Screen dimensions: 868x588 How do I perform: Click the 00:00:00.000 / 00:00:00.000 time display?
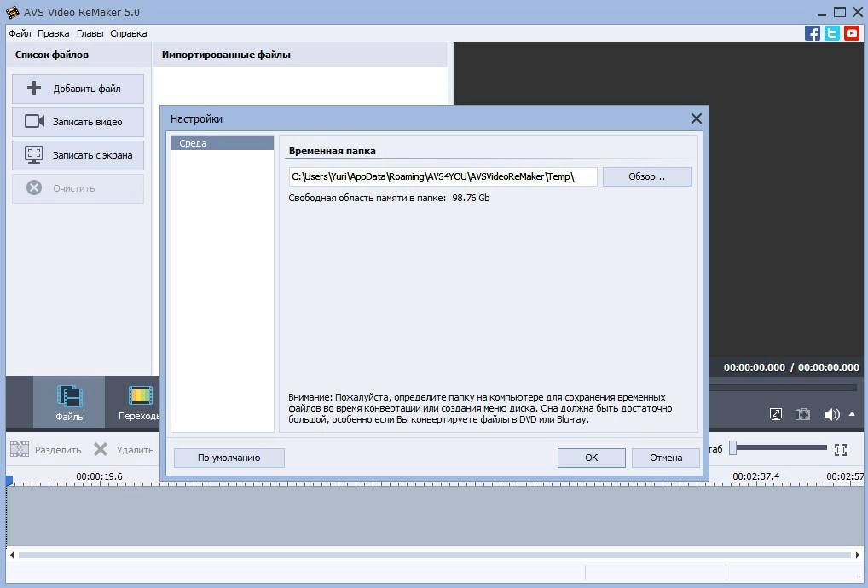point(791,367)
